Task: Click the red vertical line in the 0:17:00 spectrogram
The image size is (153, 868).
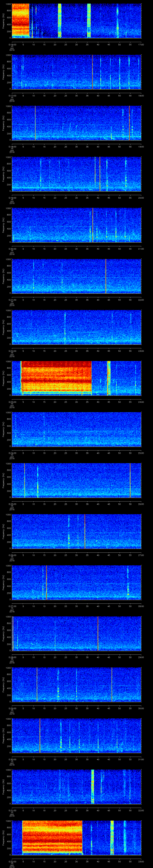Action: pyautogui.click(x=92, y=72)
